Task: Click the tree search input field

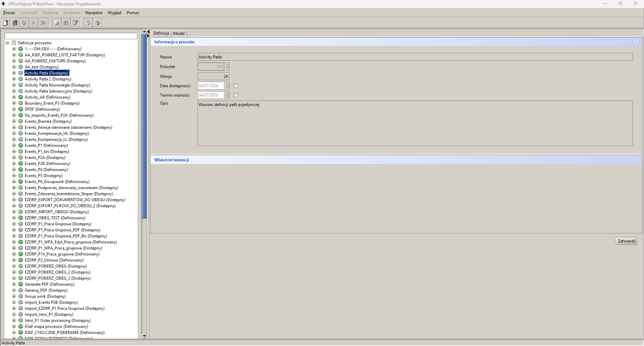Action: click(71, 36)
